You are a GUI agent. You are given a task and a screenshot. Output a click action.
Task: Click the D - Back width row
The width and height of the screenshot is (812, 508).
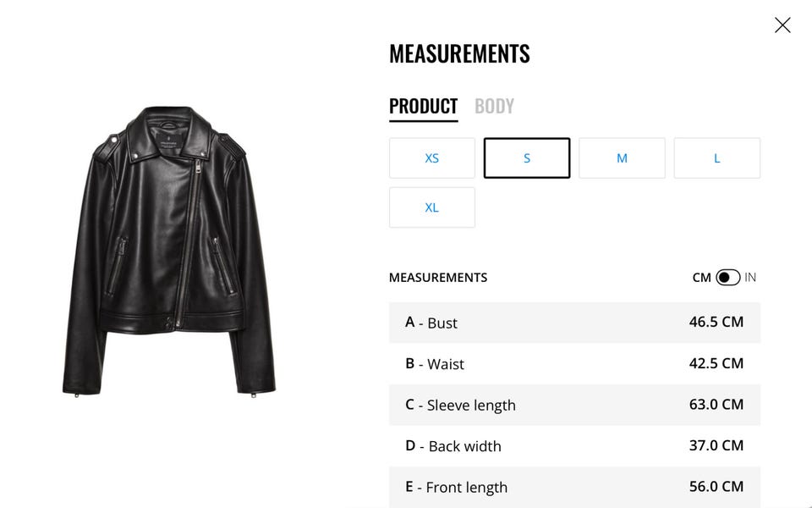(574, 446)
